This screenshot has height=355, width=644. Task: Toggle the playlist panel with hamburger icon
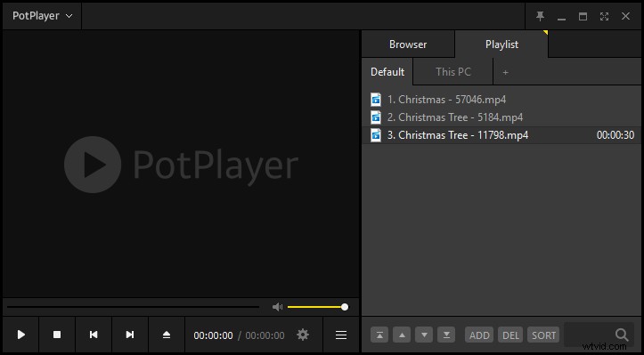pos(341,335)
